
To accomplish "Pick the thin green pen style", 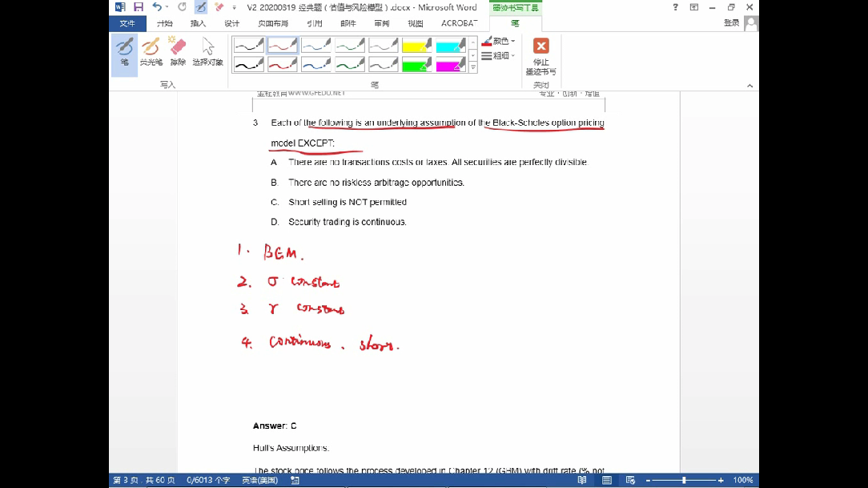I will point(350,45).
